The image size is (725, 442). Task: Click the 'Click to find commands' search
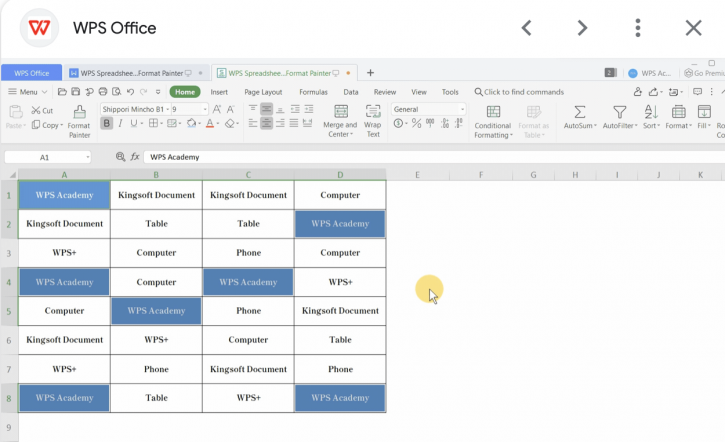[x=519, y=91]
